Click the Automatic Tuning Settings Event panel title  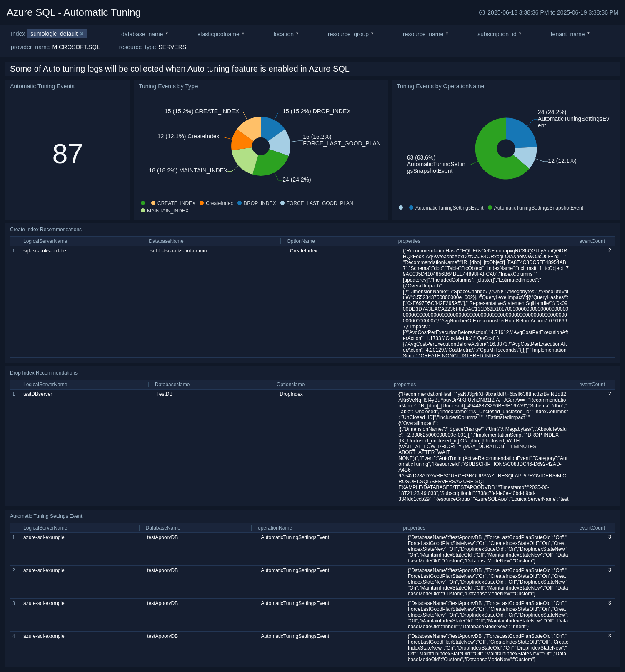pyautogui.click(x=46, y=516)
